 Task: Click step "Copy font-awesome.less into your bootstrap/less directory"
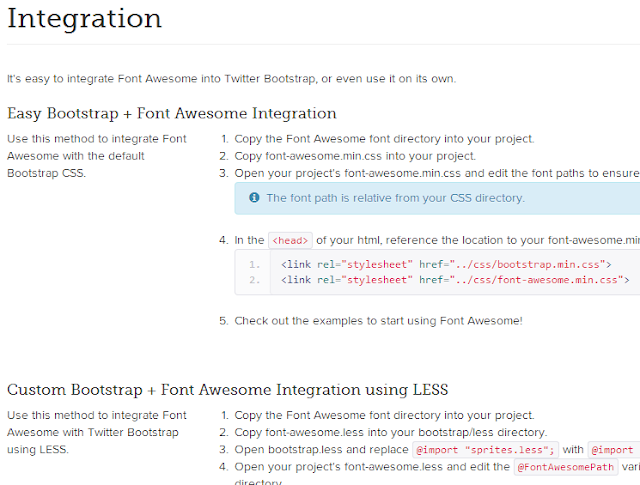(x=391, y=432)
